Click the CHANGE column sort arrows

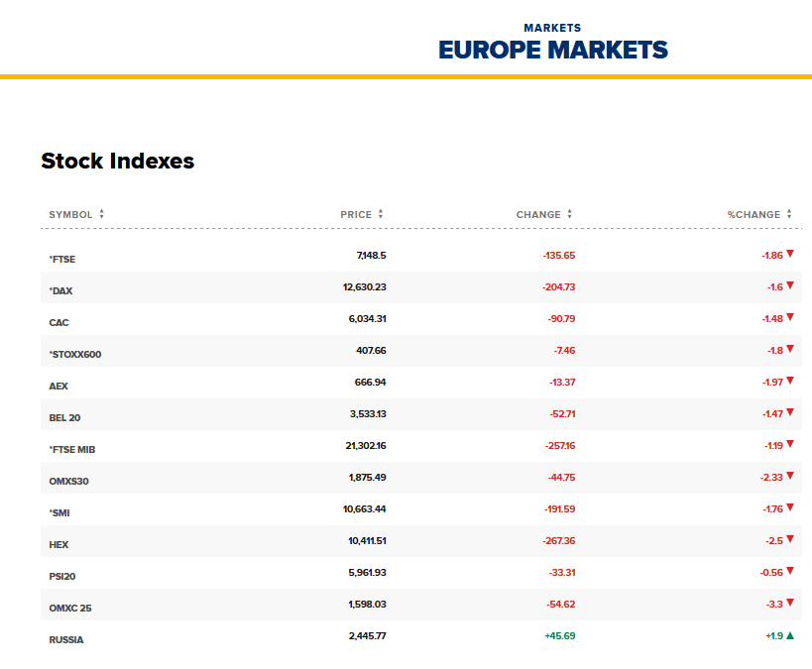[570, 214]
